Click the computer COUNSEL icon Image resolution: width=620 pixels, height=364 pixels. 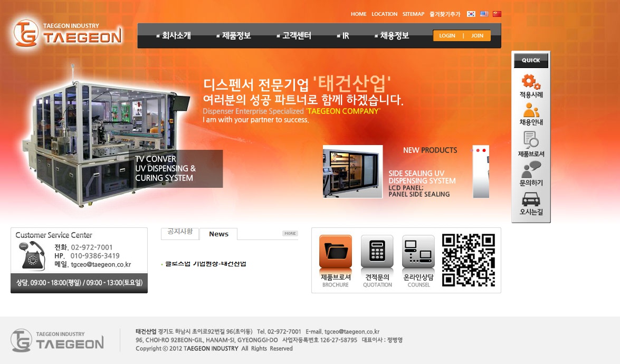click(418, 252)
